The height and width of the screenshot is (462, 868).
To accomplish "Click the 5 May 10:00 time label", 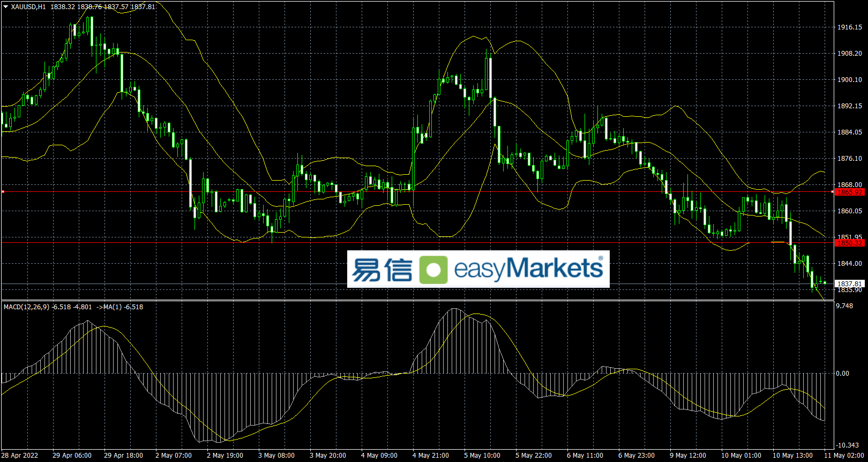I will tap(482, 456).
